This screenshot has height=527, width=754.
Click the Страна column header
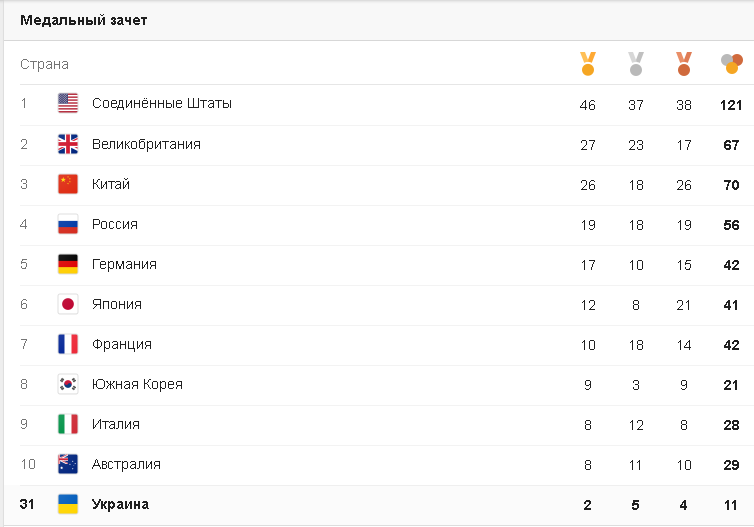[44, 64]
